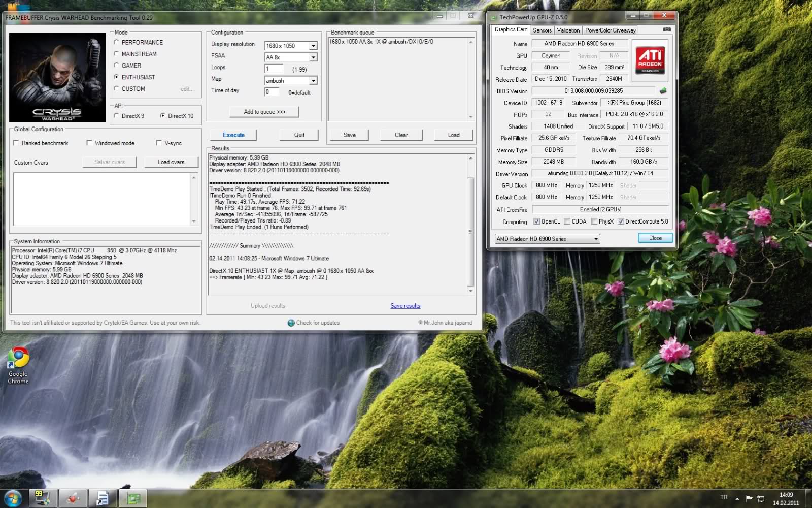Select queue entry 1680x1050 AA 8x ambush

[x=381, y=42]
